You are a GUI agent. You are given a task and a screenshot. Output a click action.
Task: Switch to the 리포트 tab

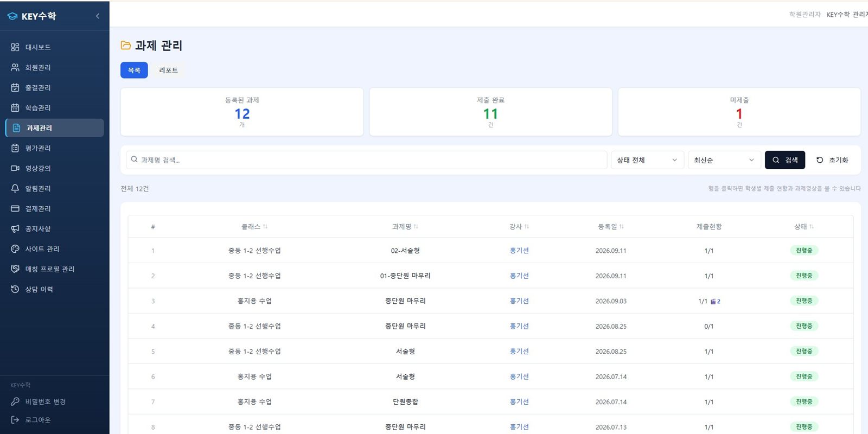[x=168, y=70]
